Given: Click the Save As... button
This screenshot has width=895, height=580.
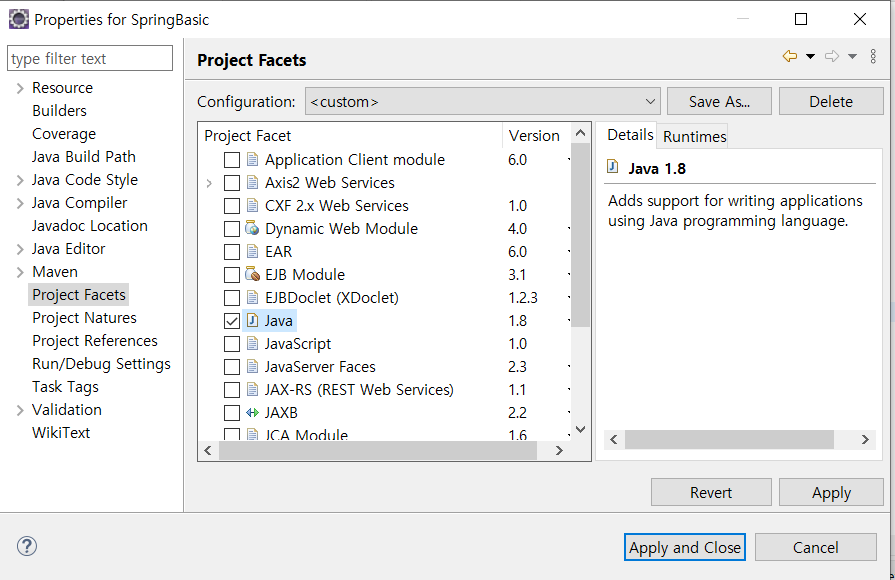Looking at the screenshot, I should pyautogui.click(x=719, y=101).
